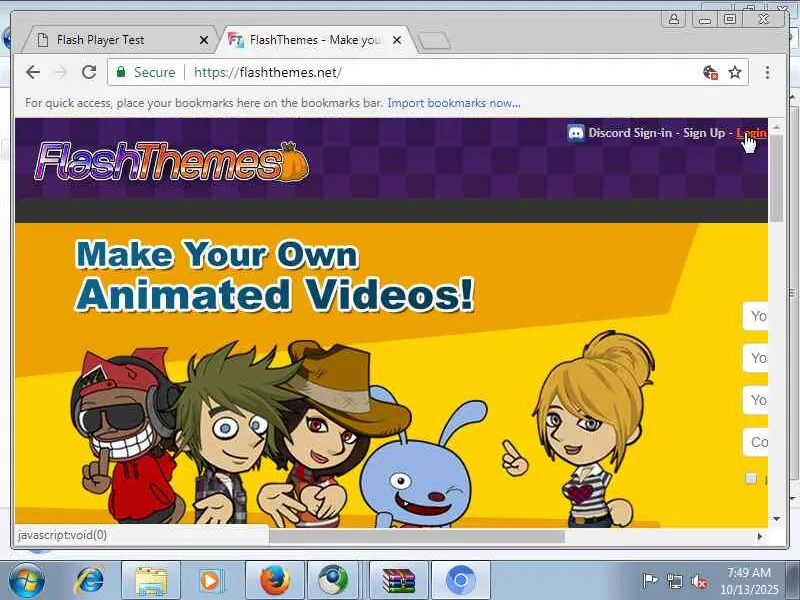Click the horizontal scrollbar thumb
Viewport: 800px width, 600px height.
[417, 536]
